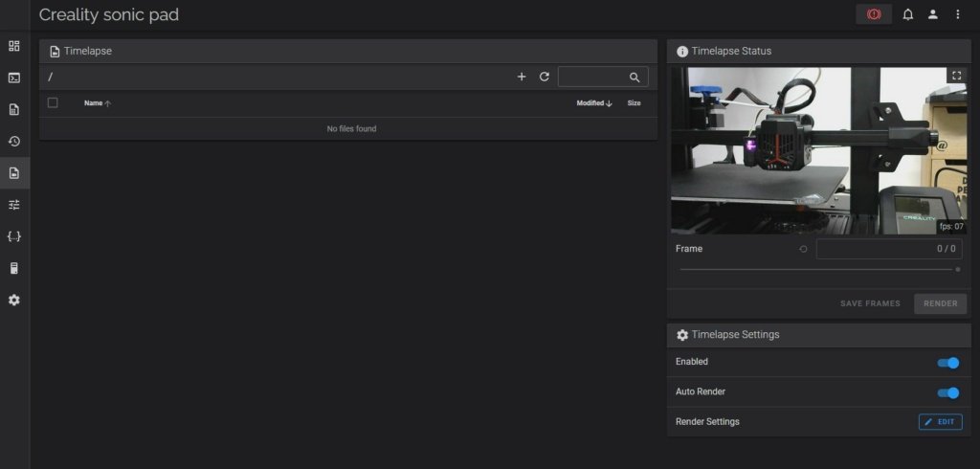Click the Timelapse Status info icon
This screenshot has height=469, width=980.
[682, 52]
